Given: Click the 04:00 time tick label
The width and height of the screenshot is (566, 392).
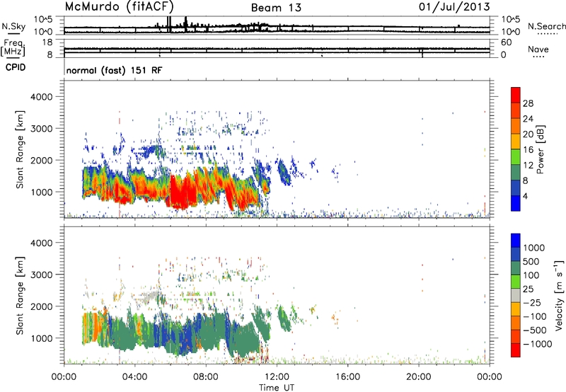Looking at the screenshot, I should [x=134, y=377].
